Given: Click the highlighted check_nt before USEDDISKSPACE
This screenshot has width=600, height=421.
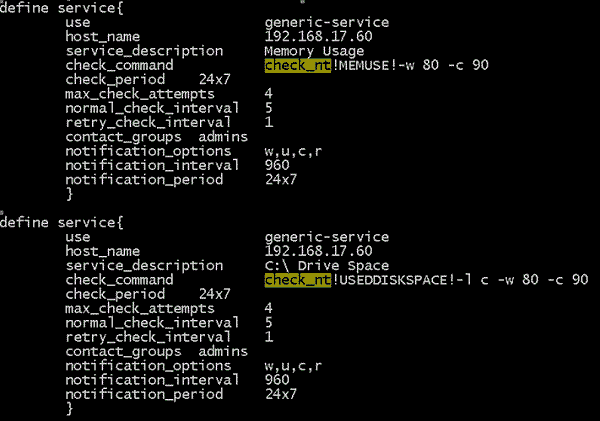Looking at the screenshot, I should click(x=297, y=280).
